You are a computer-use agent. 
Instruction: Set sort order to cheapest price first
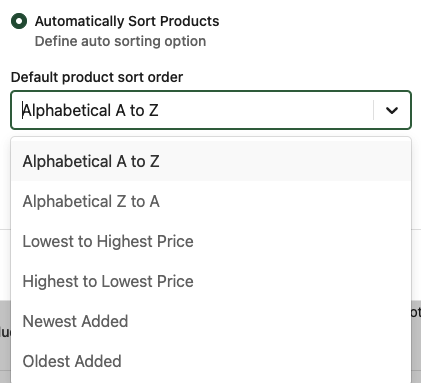[x=211, y=241]
